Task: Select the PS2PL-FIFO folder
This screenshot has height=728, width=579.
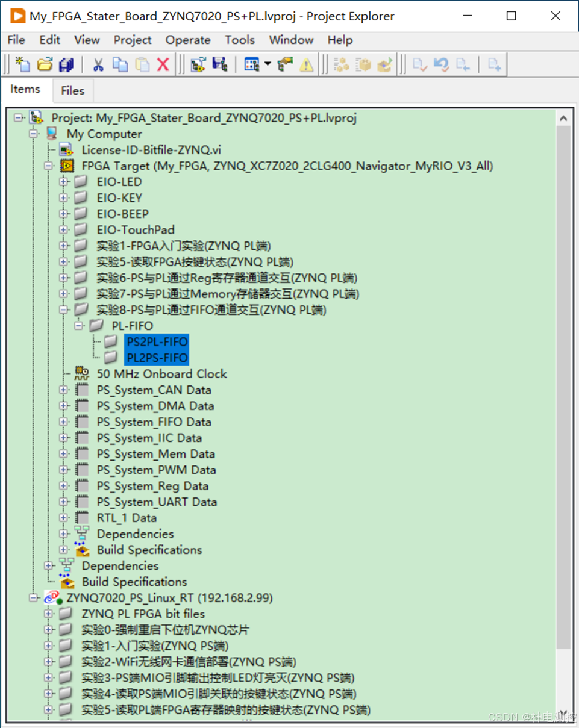Action: 157,341
